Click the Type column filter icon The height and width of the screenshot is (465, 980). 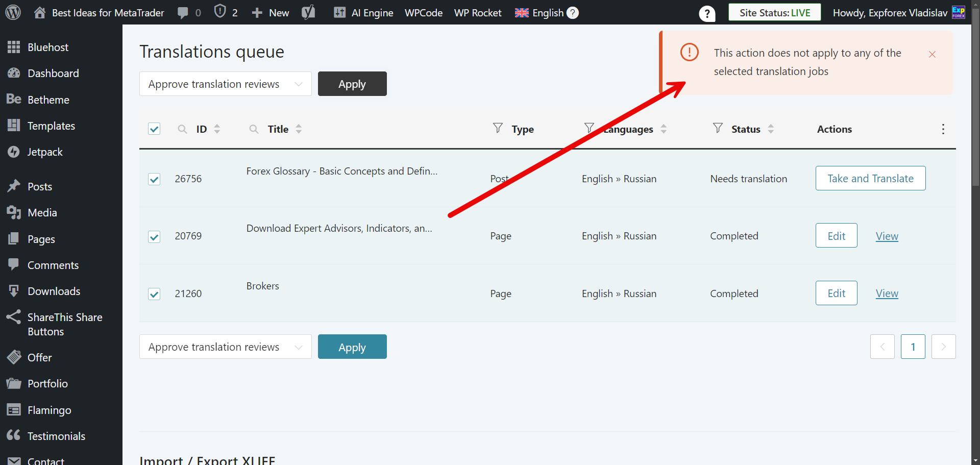tap(498, 128)
